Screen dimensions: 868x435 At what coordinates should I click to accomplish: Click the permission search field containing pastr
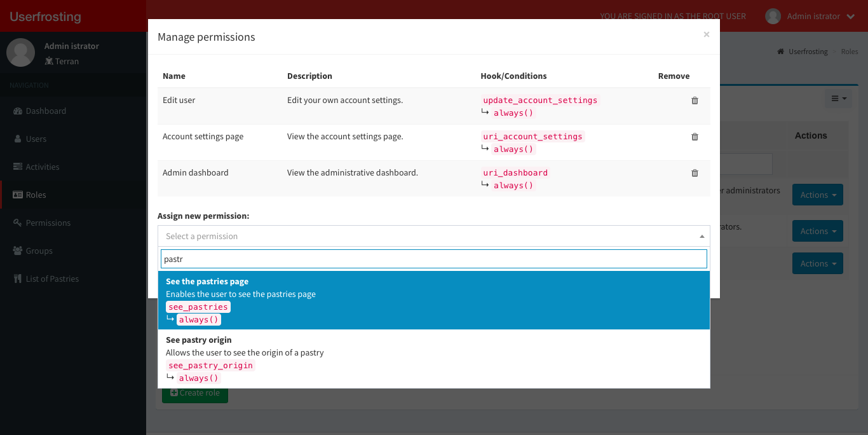point(433,259)
